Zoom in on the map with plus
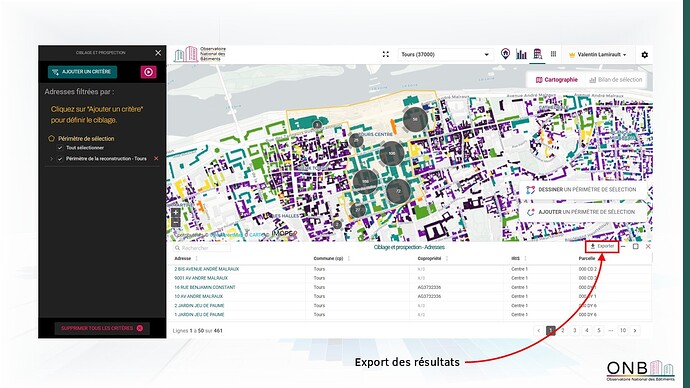The image size is (690, 388). [x=176, y=212]
